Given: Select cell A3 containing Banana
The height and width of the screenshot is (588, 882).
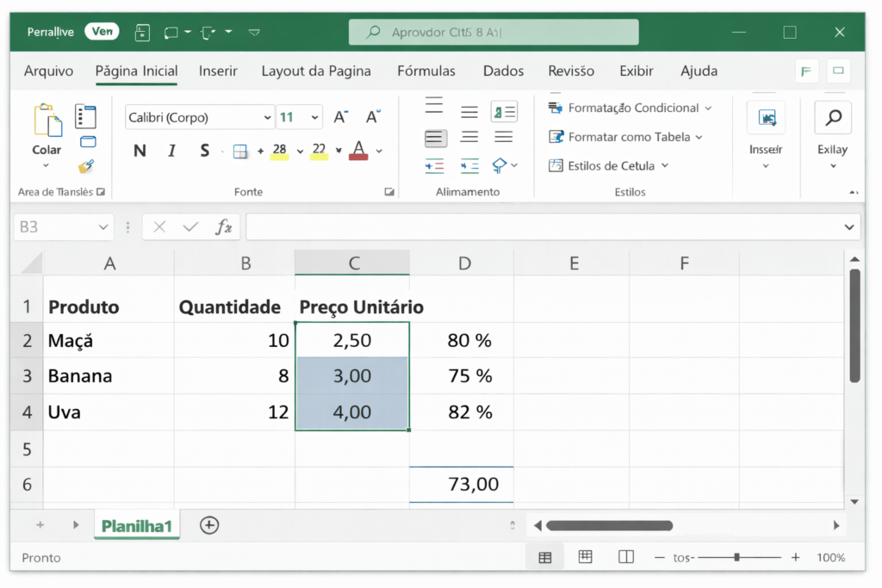Looking at the screenshot, I should [x=109, y=376].
